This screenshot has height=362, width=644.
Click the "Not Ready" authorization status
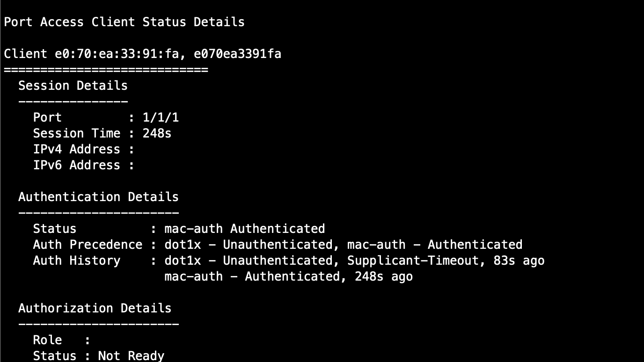[131, 356]
